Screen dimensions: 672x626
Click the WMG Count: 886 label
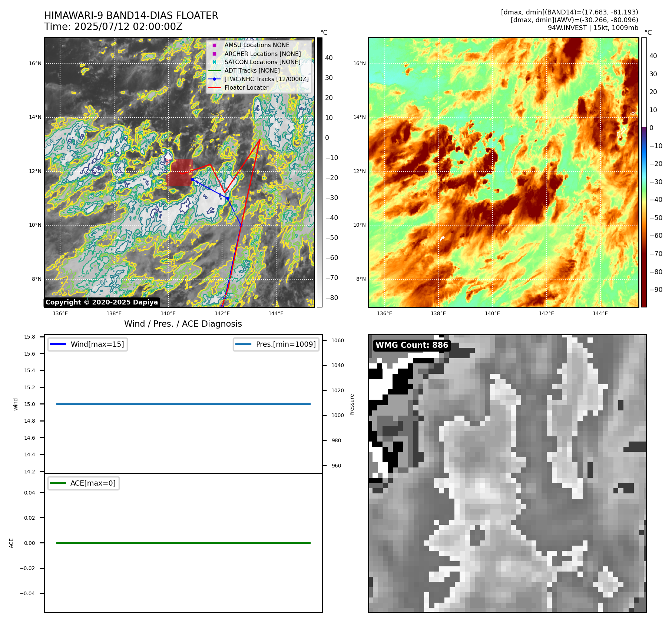coord(412,345)
